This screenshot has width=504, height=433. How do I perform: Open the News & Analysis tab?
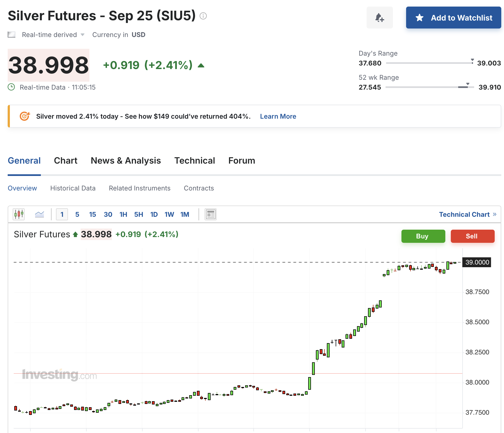126,161
